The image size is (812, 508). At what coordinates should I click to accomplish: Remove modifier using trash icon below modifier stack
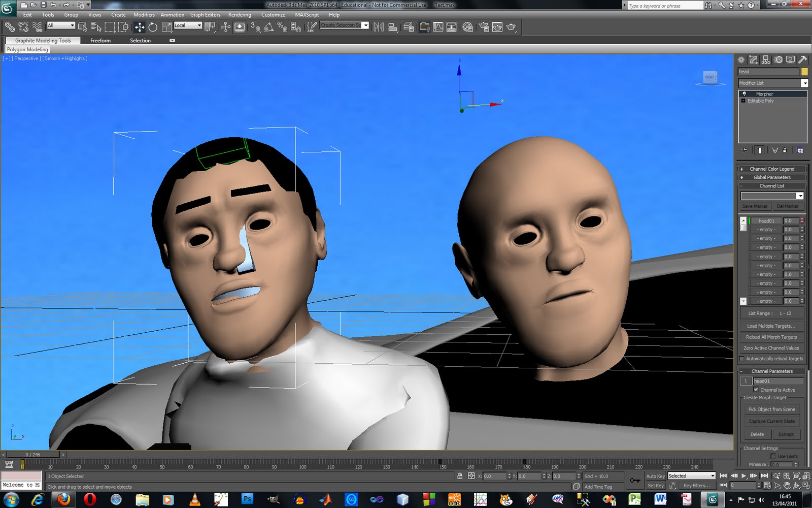(785, 150)
